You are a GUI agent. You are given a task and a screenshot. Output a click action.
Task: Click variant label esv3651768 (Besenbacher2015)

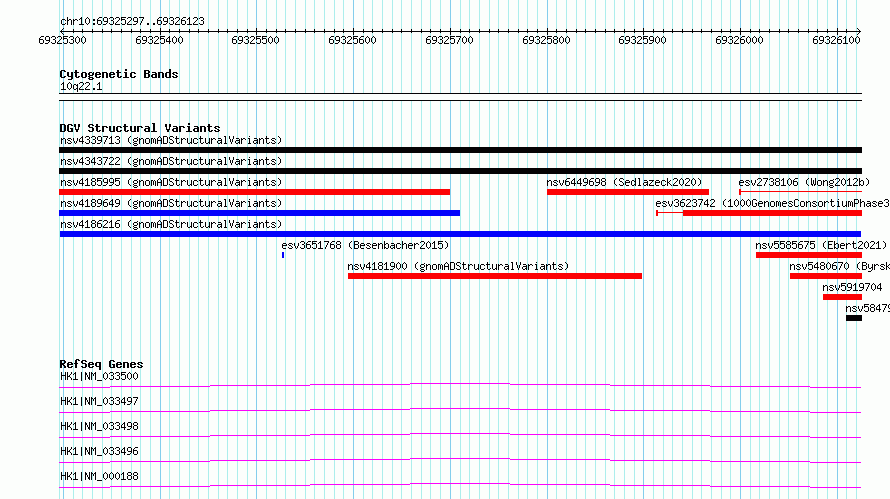click(365, 245)
